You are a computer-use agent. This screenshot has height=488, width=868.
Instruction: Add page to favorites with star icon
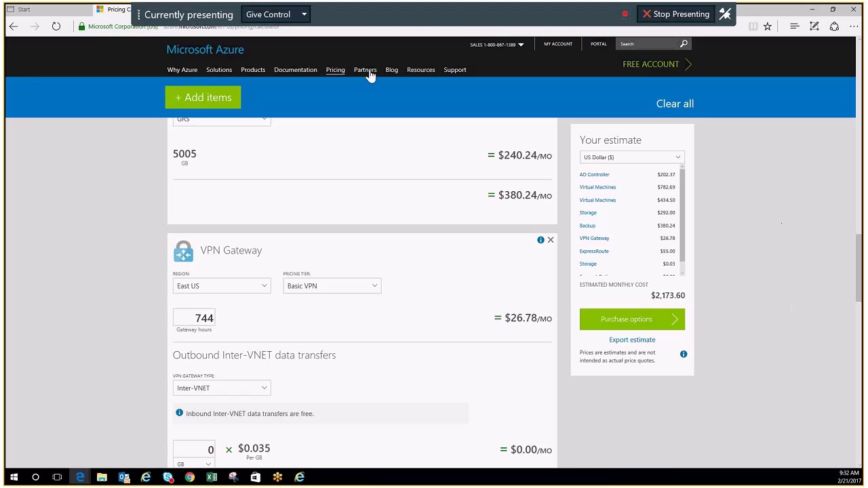point(768,26)
